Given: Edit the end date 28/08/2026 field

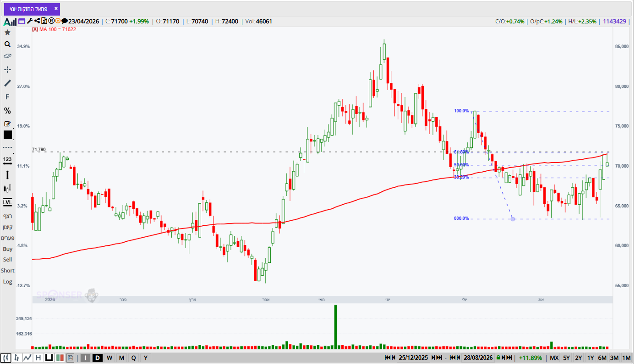Looking at the screenshot, I should pos(477,358).
